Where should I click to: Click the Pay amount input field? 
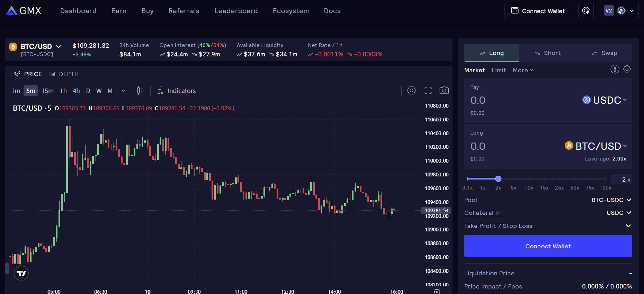point(523,100)
